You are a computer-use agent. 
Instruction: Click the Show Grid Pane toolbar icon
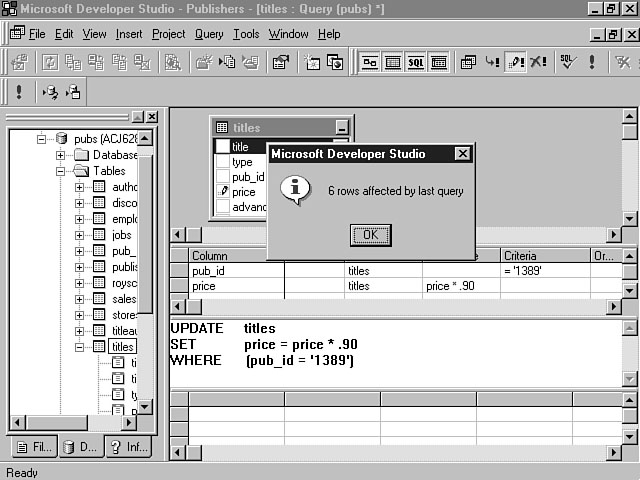coord(392,62)
